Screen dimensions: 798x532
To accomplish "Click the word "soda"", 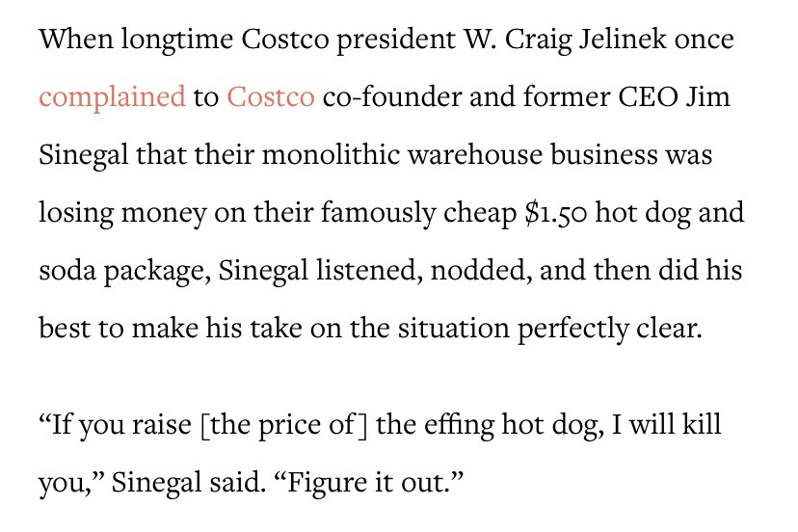I will click(66, 270).
